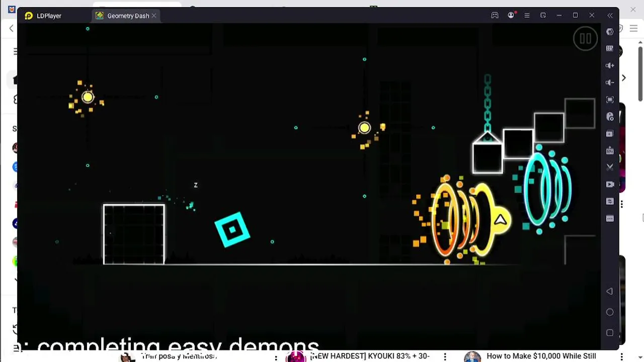Open LDPlayer settings hexagon icon

point(610,32)
